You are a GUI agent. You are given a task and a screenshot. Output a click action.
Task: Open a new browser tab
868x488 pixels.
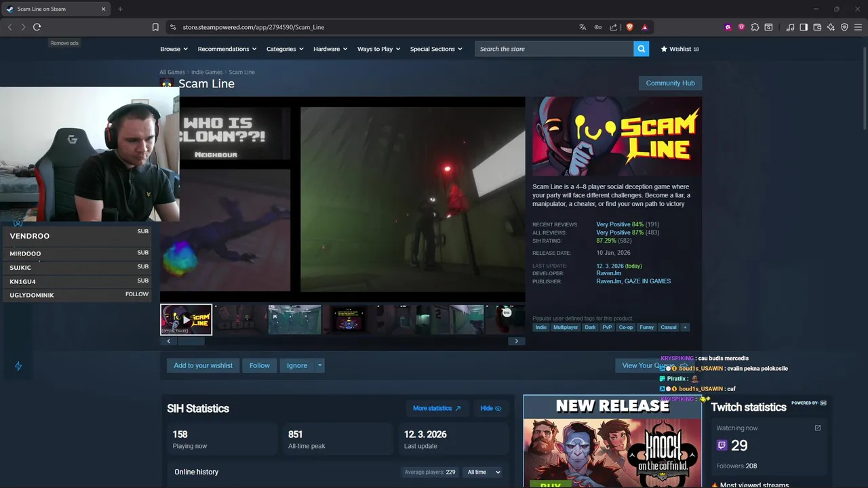click(120, 9)
